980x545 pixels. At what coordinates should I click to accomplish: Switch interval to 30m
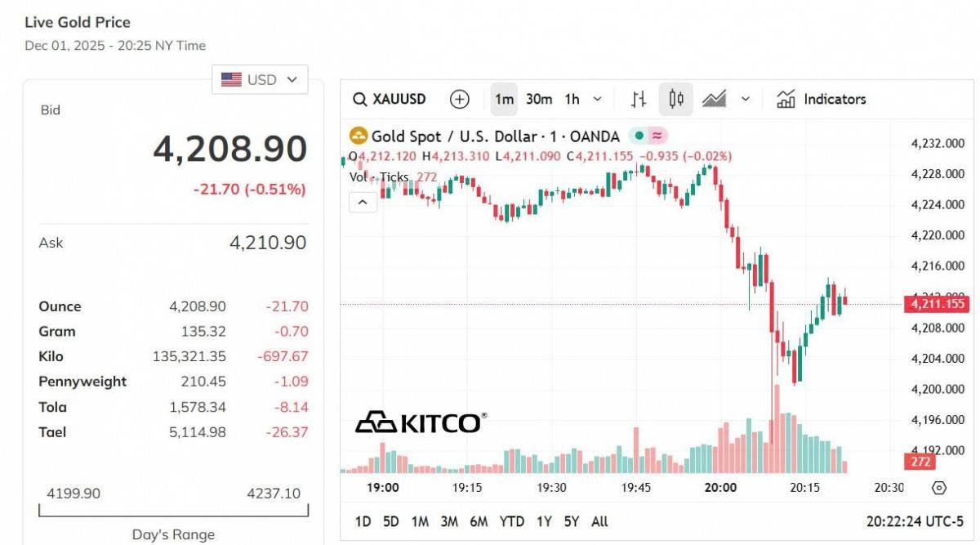pos(539,100)
